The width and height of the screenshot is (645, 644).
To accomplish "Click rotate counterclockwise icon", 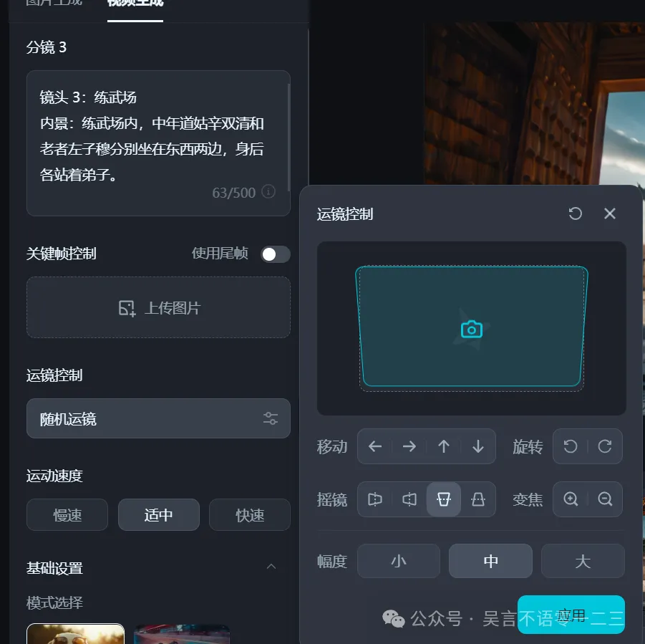I will (x=571, y=447).
